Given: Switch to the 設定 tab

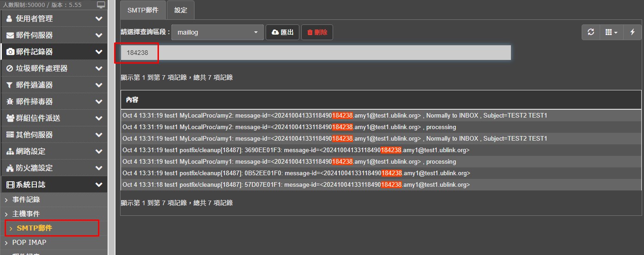Looking at the screenshot, I should 181,10.
